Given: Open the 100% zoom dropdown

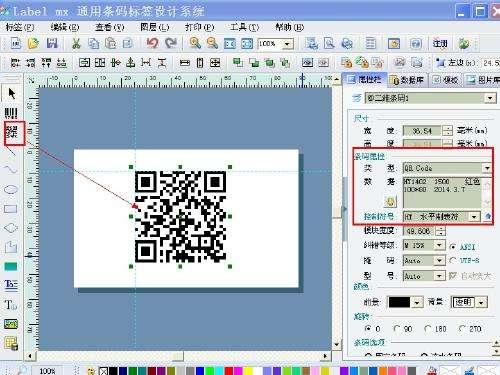Looking at the screenshot, I should point(287,44).
